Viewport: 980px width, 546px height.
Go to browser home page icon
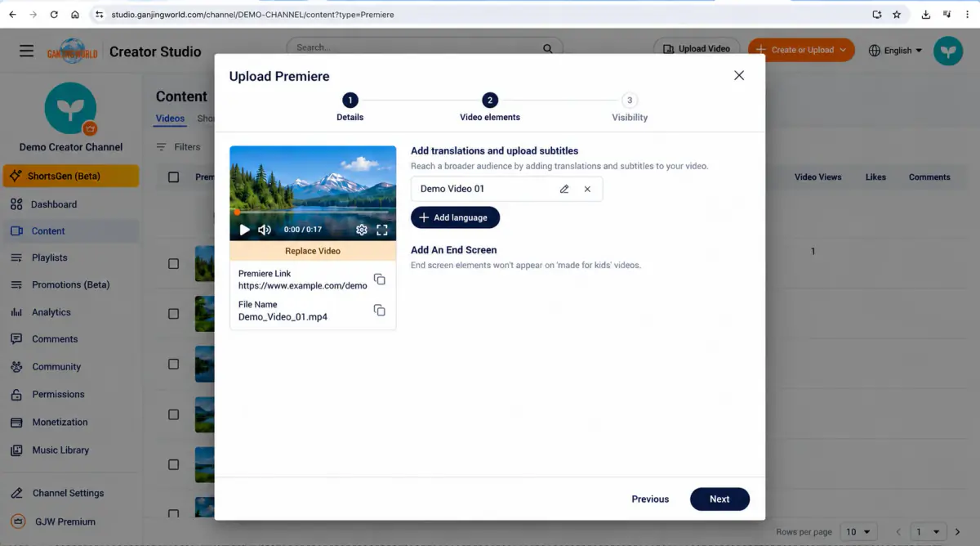75,14
